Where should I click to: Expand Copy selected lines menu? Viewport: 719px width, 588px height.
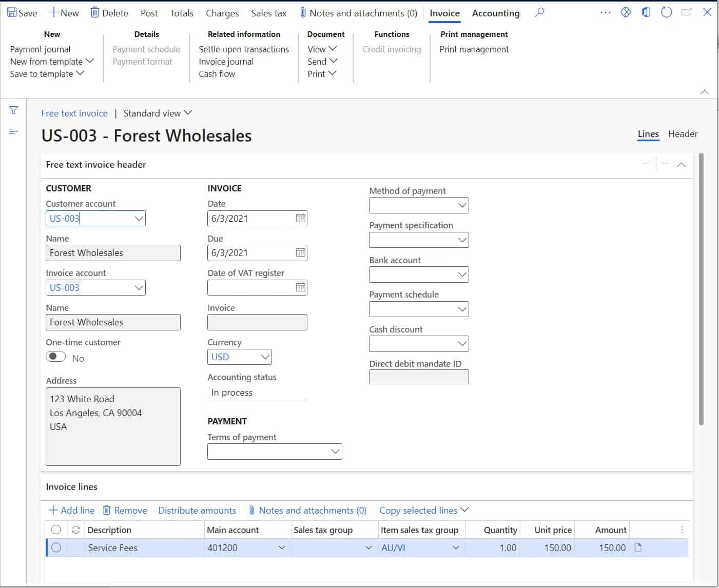(424, 510)
